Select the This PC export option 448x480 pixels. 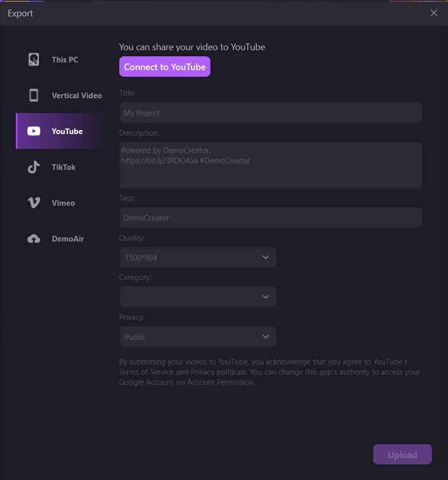point(59,59)
